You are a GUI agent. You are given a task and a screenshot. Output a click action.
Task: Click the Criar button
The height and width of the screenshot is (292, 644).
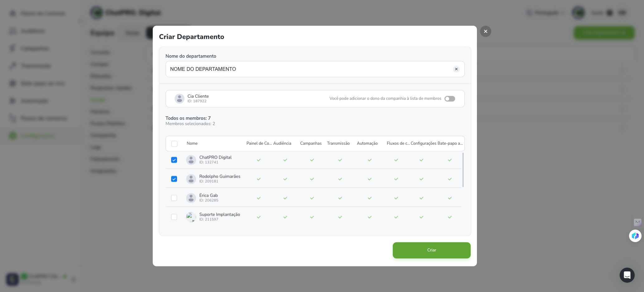[x=431, y=250]
